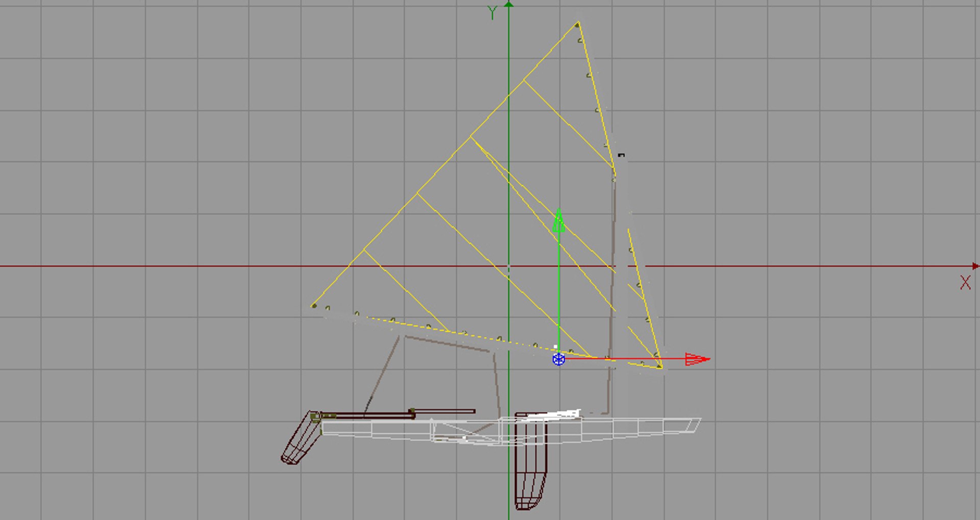Select the dark rudder wireframe at stern
This screenshot has width=980, height=520.
click(301, 437)
